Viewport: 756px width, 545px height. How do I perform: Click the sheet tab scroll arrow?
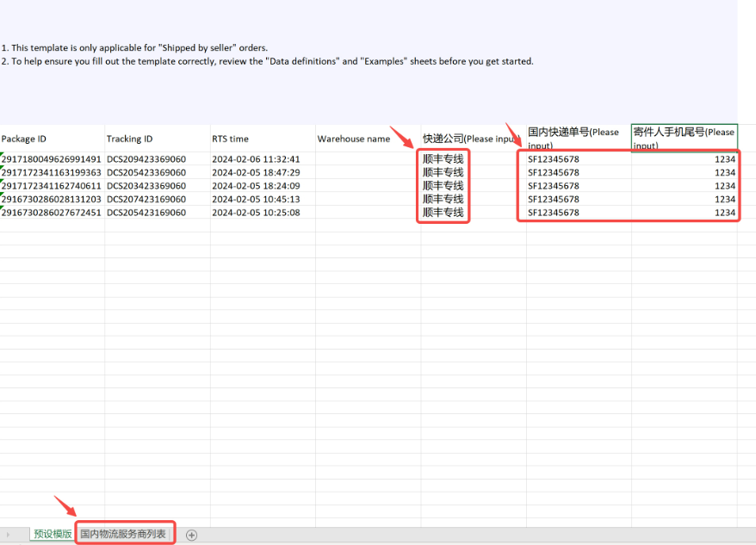coord(9,535)
